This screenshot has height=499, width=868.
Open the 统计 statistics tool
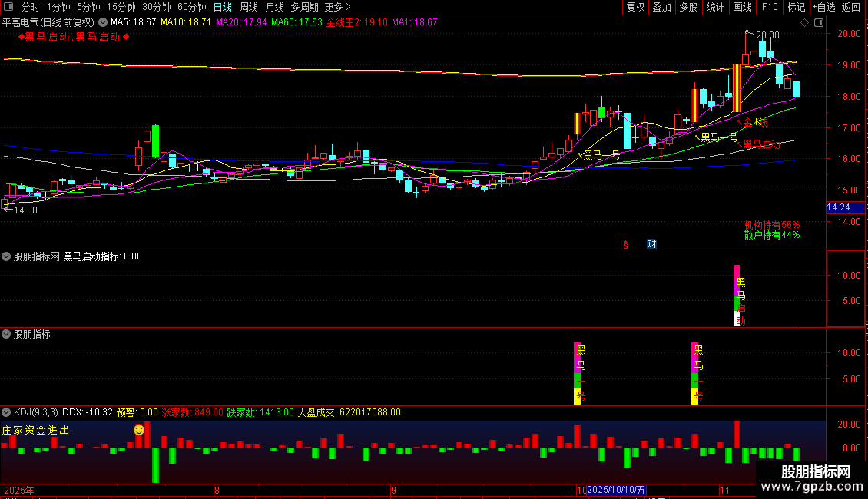[x=714, y=7]
